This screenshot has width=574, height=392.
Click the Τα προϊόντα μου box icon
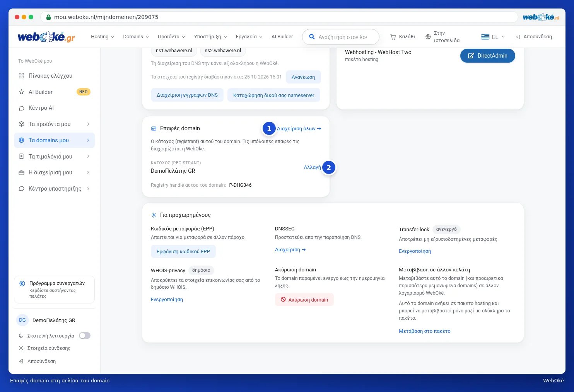[21, 124]
